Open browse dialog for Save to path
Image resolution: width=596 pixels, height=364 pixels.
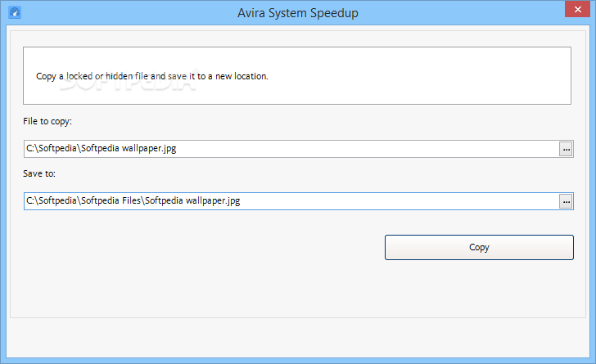[x=566, y=201]
